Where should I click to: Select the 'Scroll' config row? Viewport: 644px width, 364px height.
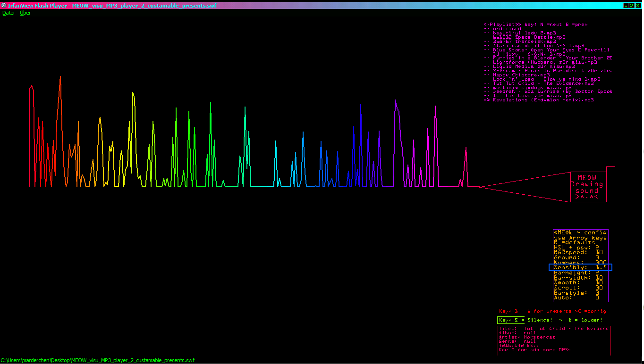point(580,288)
